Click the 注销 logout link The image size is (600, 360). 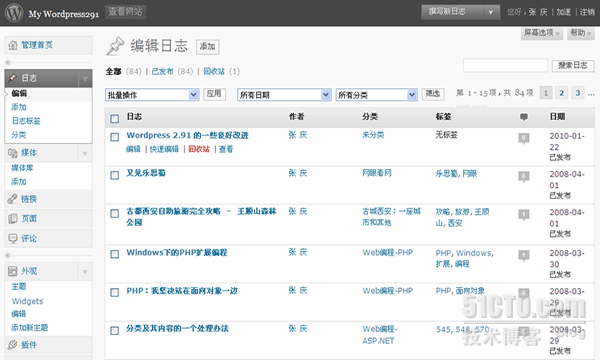point(587,12)
